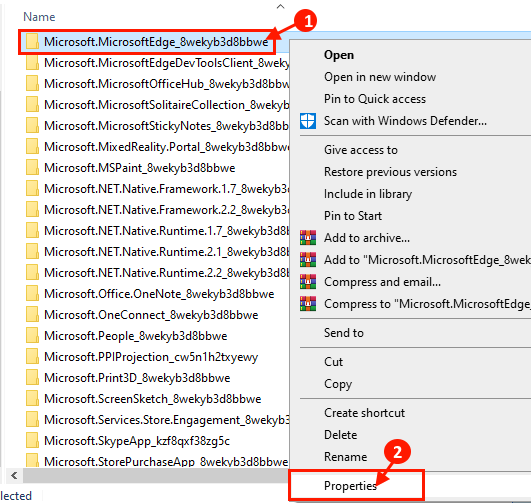
Task: Click Windows Defender shield icon in context menu
Action: tap(308, 121)
